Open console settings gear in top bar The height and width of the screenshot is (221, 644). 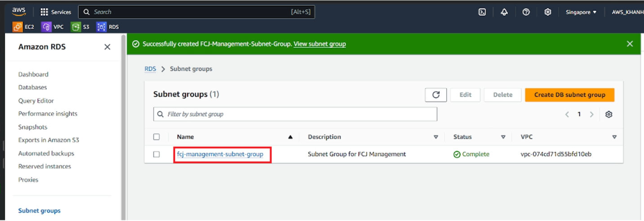click(548, 12)
